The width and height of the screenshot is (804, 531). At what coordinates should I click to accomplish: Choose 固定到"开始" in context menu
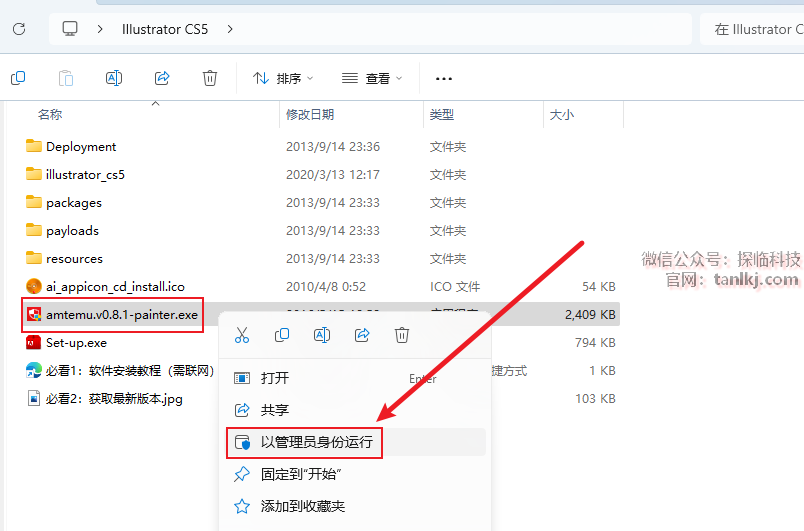point(355,474)
